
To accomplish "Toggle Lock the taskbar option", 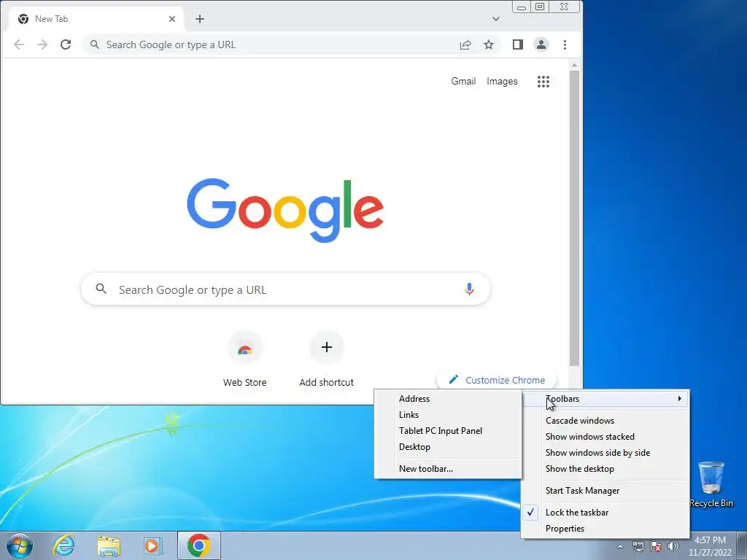I will tap(605, 513).
